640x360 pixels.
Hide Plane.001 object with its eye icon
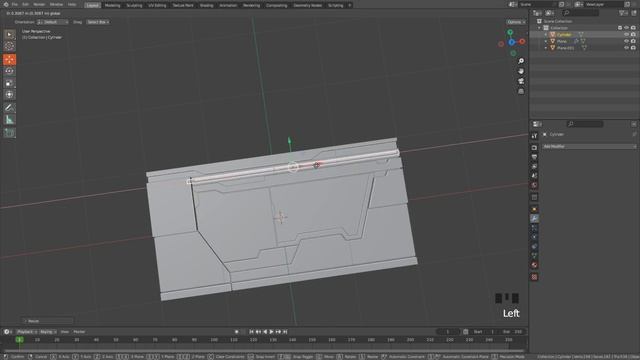[x=626, y=48]
